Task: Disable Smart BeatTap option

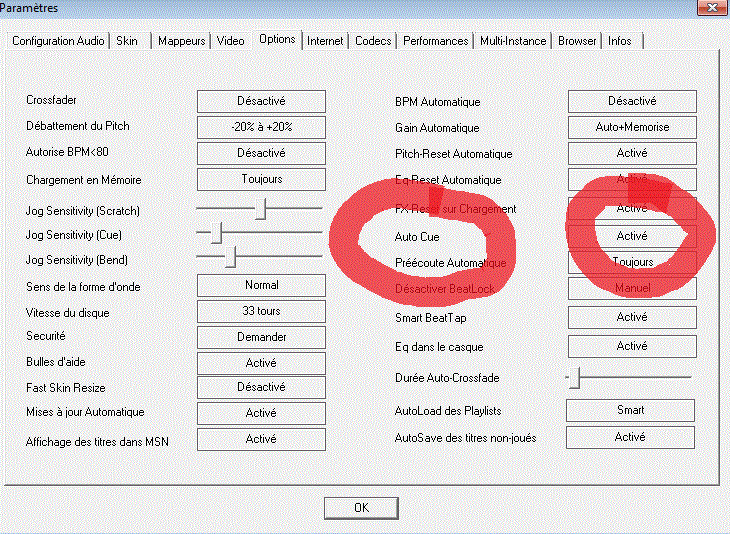Action: coord(631,317)
